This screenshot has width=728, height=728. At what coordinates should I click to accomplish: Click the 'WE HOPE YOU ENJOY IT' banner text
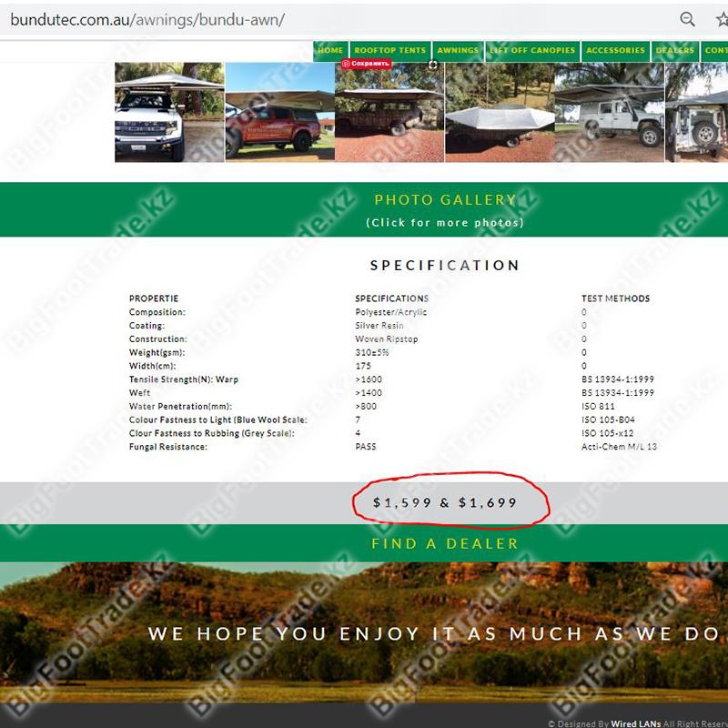[x=434, y=633]
